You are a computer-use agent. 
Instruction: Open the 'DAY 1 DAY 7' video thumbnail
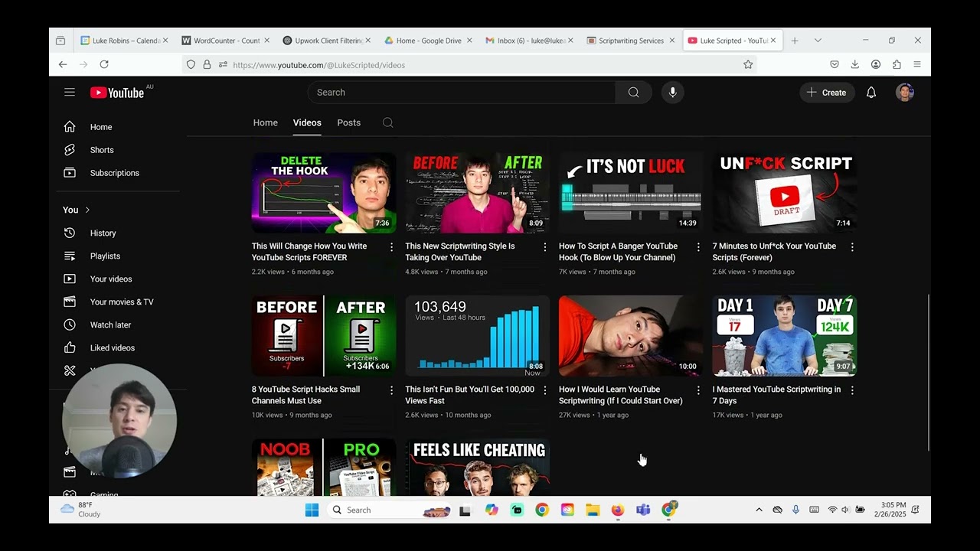tap(785, 336)
